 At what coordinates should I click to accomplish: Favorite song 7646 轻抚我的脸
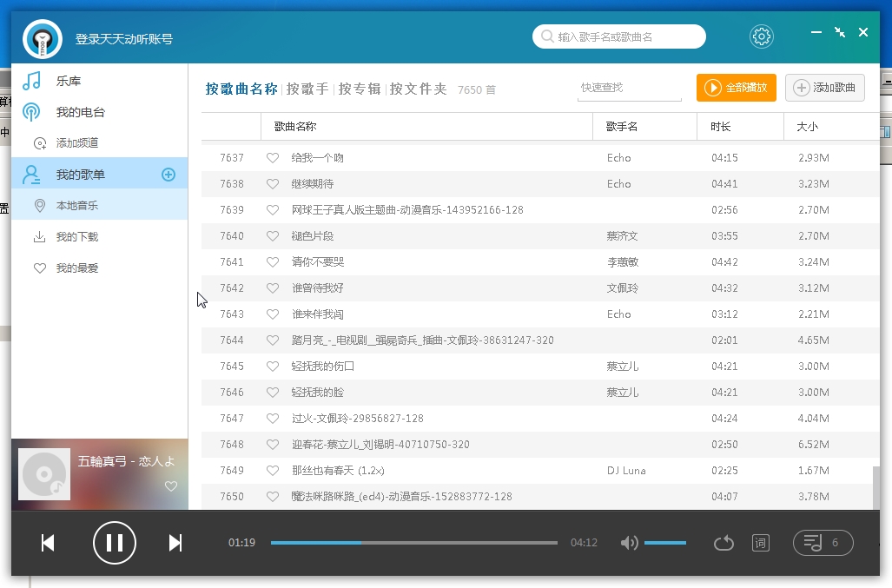[x=273, y=393]
